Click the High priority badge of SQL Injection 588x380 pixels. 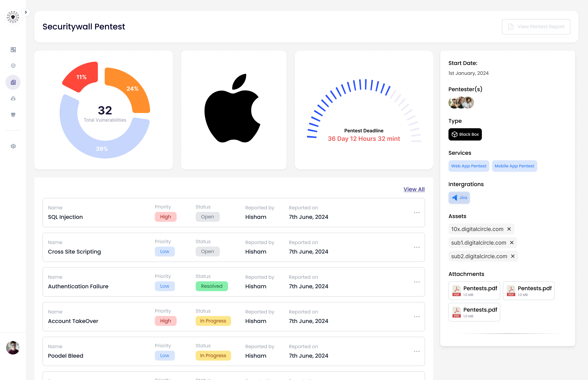(x=166, y=217)
